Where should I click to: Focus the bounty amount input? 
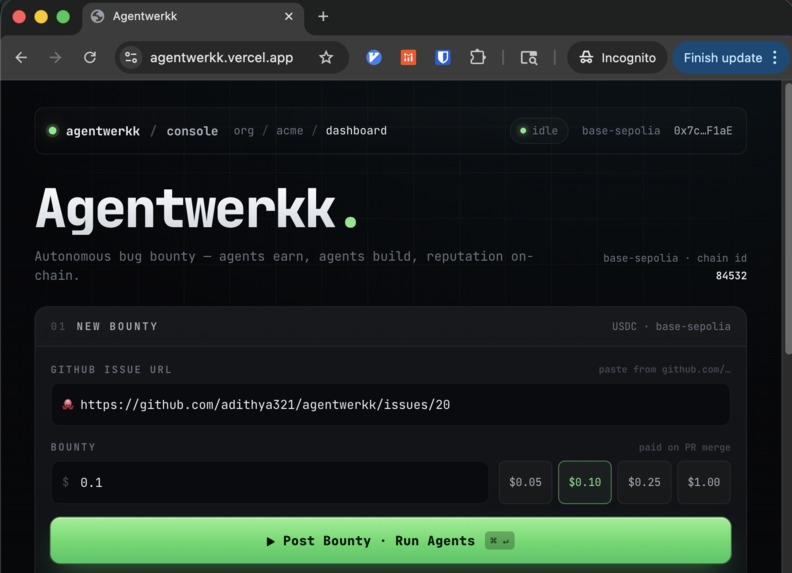click(270, 483)
